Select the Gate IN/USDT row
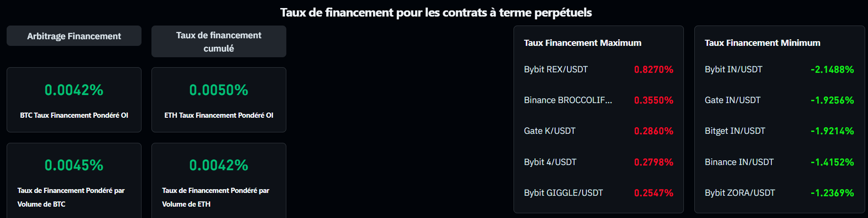The image size is (868, 218). click(733, 100)
